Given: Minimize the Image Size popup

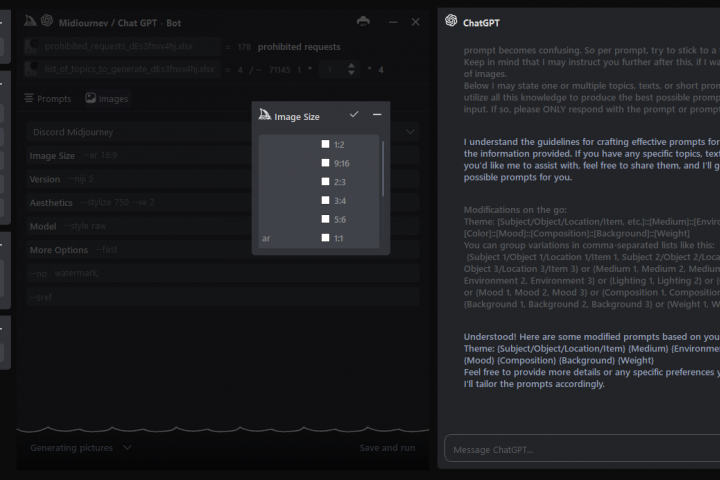Looking at the screenshot, I should tap(377, 115).
